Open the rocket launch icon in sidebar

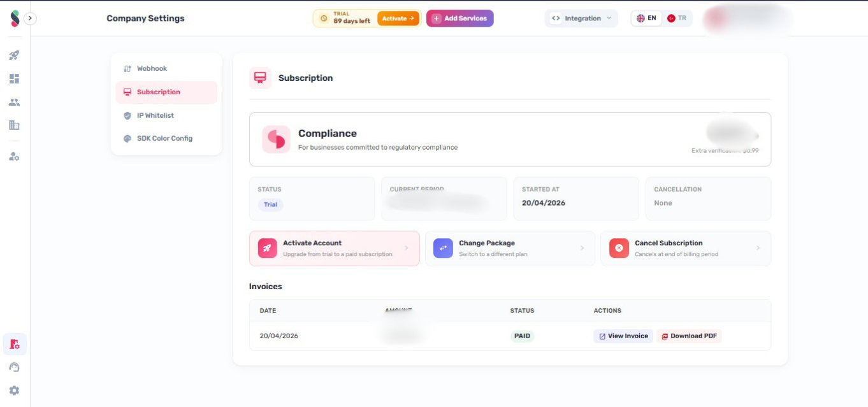click(14, 55)
